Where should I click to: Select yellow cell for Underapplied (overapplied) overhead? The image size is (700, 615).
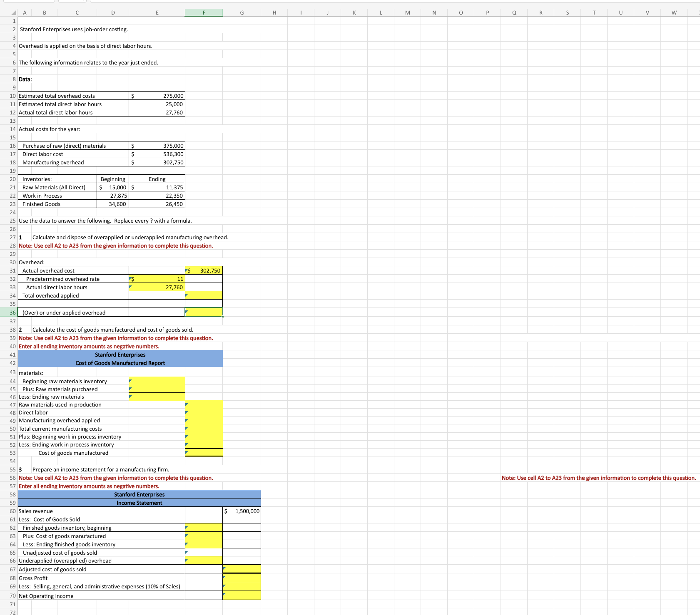point(204,560)
